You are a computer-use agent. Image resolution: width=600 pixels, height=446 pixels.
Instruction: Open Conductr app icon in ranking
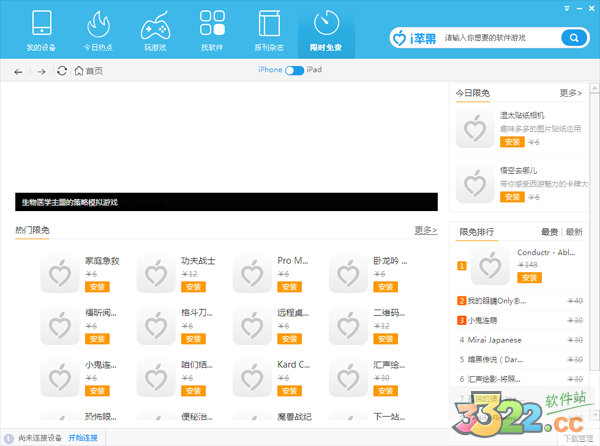(x=490, y=266)
